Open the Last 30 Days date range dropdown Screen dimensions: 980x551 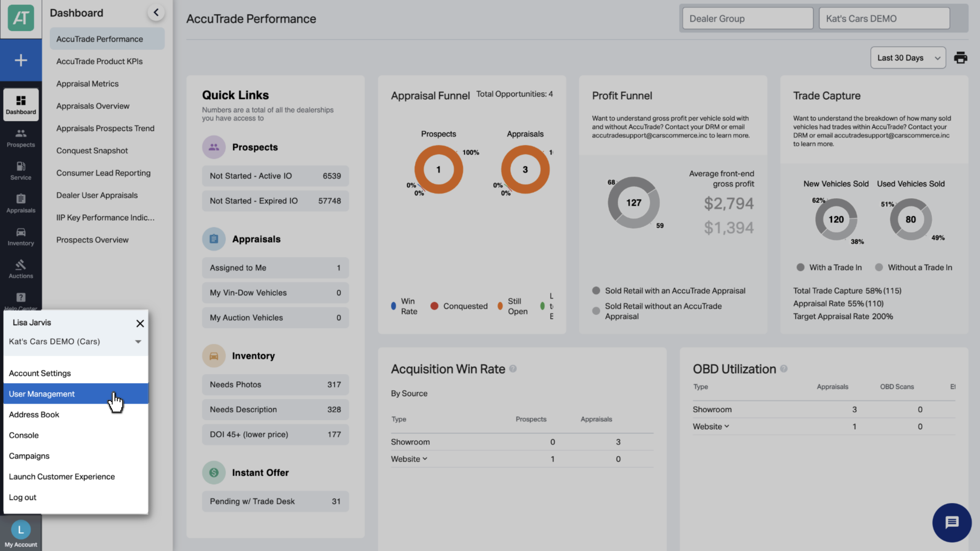click(x=908, y=58)
